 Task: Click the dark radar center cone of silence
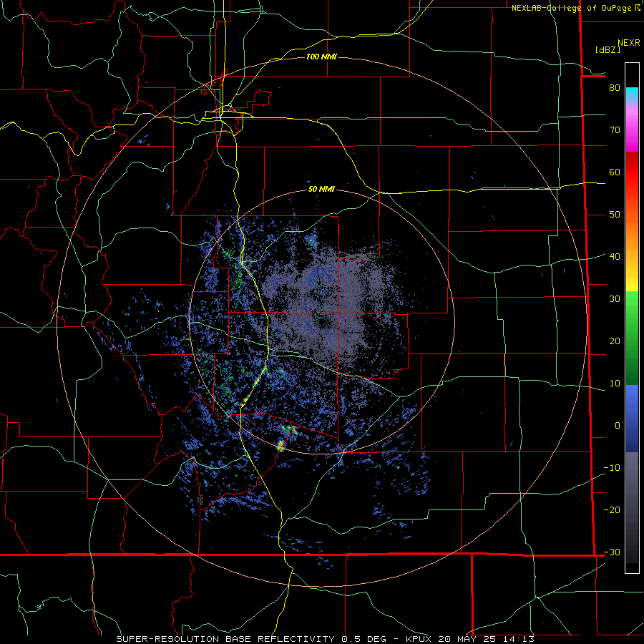point(327,323)
